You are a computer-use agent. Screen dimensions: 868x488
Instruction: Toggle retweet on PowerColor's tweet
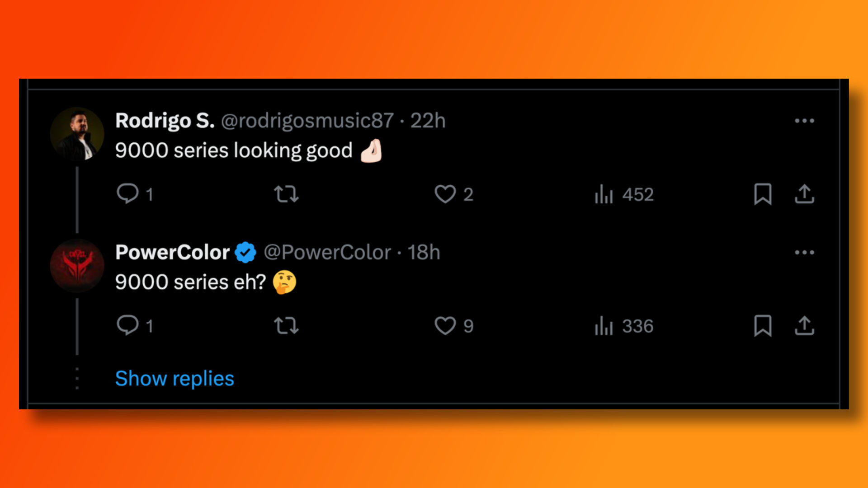coord(286,325)
